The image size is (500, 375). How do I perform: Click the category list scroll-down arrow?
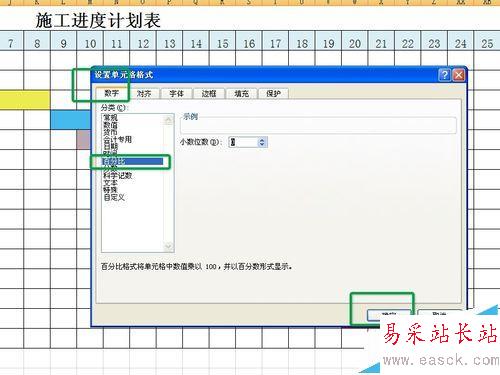pos(169,246)
